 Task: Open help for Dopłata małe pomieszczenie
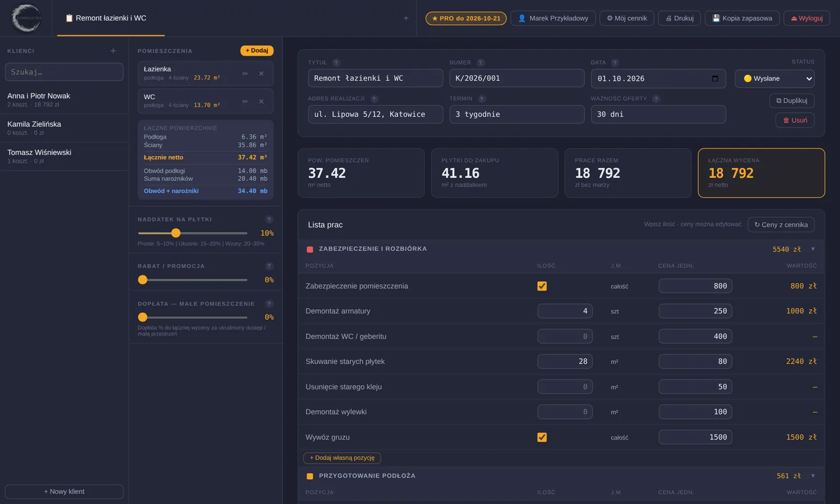[269, 303]
